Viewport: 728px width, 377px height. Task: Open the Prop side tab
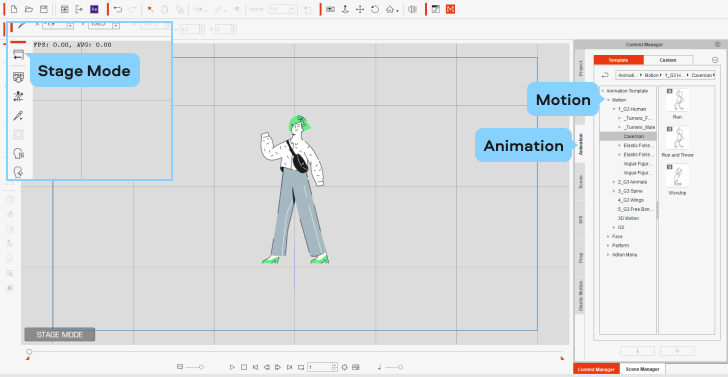tap(580, 258)
